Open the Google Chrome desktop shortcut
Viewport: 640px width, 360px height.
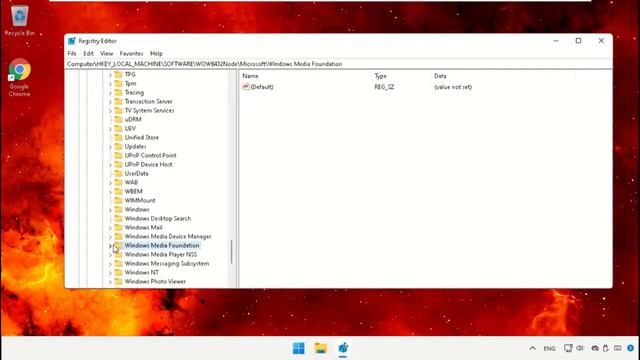(x=20, y=77)
